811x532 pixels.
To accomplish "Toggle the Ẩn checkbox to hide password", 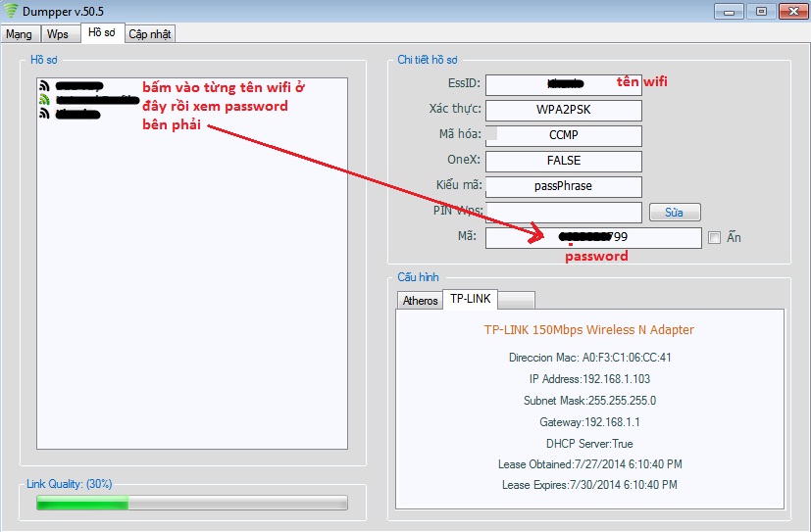I will (714, 237).
